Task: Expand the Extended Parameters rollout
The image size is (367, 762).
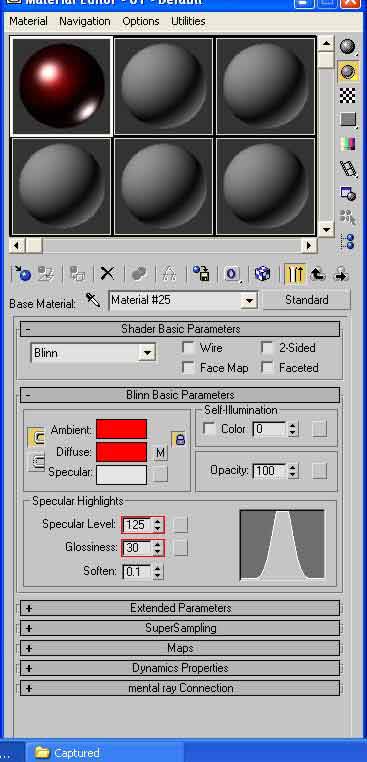Action: pos(180,608)
